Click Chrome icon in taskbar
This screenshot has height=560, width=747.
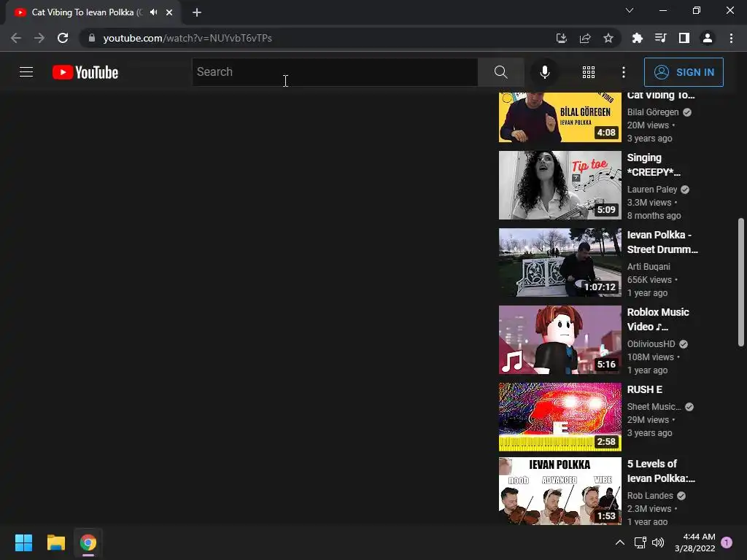pyautogui.click(x=88, y=542)
